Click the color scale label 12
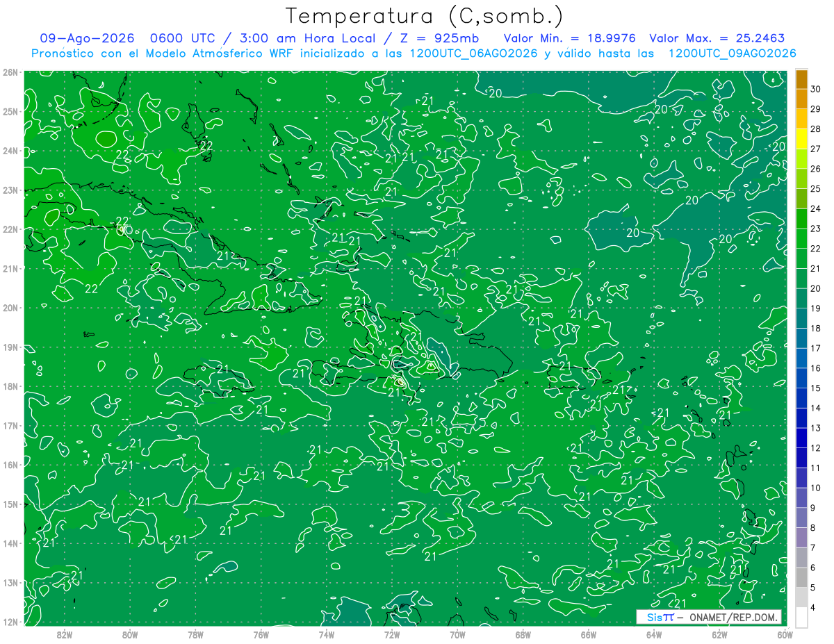834x644 pixels. point(815,448)
